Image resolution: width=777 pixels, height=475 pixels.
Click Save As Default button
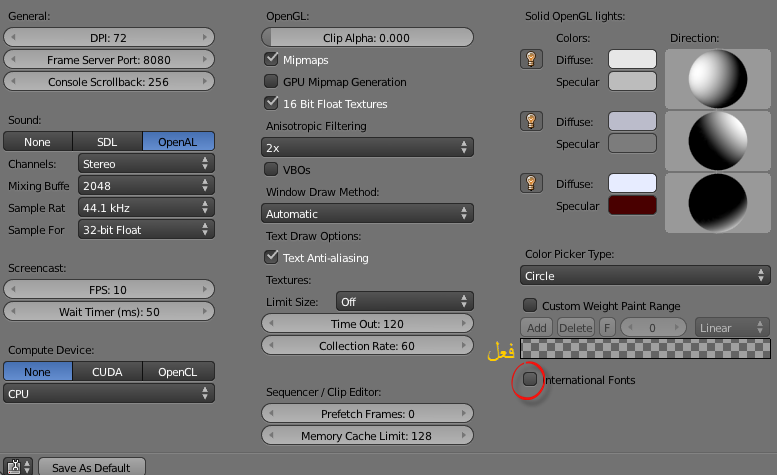coord(92,467)
